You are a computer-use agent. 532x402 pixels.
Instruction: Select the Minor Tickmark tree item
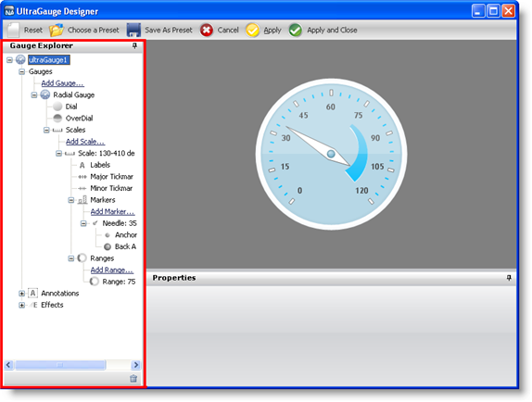111,188
